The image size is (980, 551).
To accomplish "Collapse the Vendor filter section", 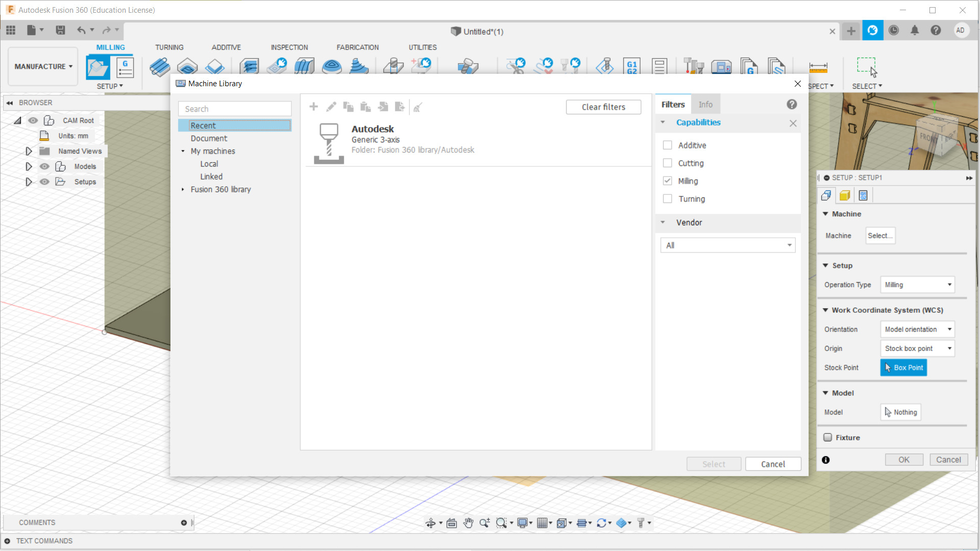I will pos(663,222).
